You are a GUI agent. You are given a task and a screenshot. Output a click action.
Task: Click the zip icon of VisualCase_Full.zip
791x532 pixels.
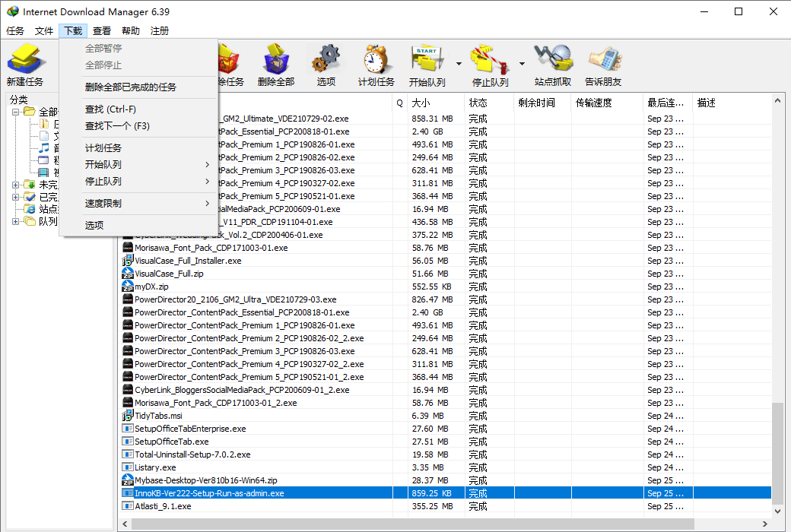coord(128,274)
